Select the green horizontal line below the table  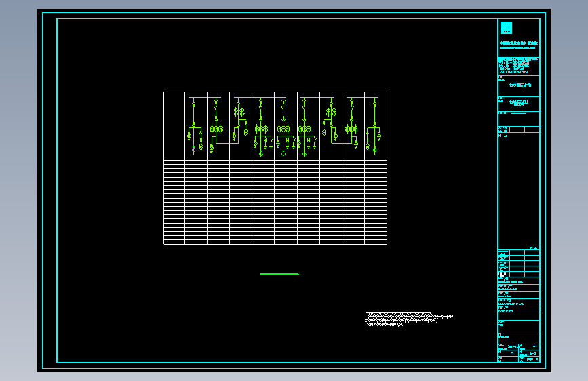[x=279, y=274]
